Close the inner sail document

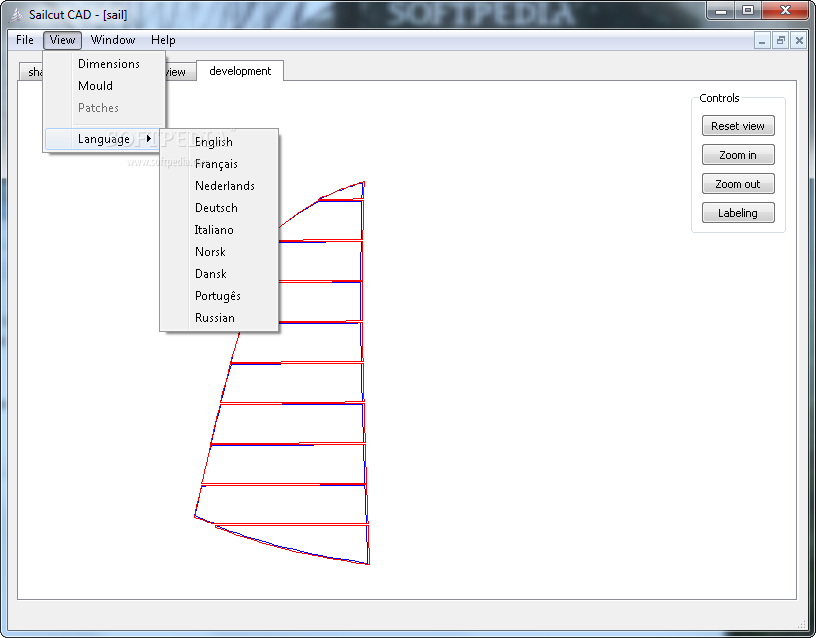pos(799,40)
